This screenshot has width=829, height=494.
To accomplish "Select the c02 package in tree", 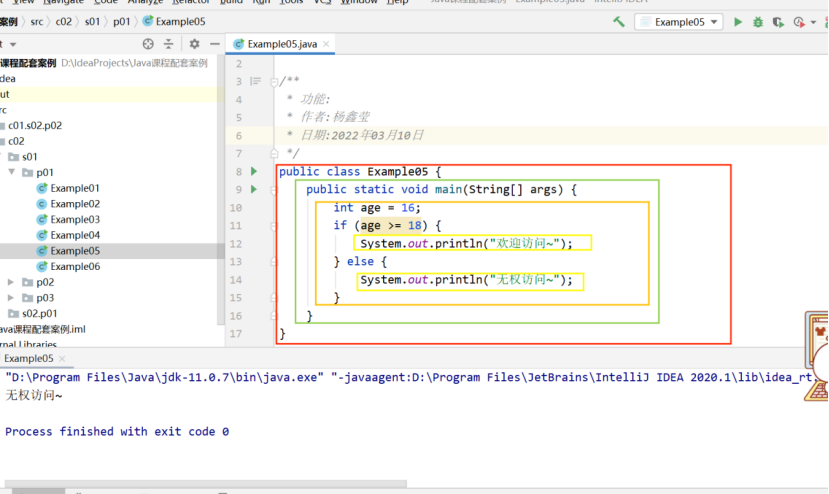I will 16,141.
